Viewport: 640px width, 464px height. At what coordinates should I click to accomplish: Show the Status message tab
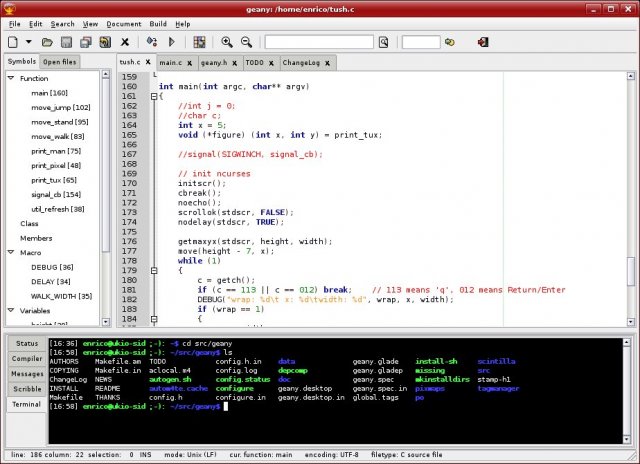(27, 343)
